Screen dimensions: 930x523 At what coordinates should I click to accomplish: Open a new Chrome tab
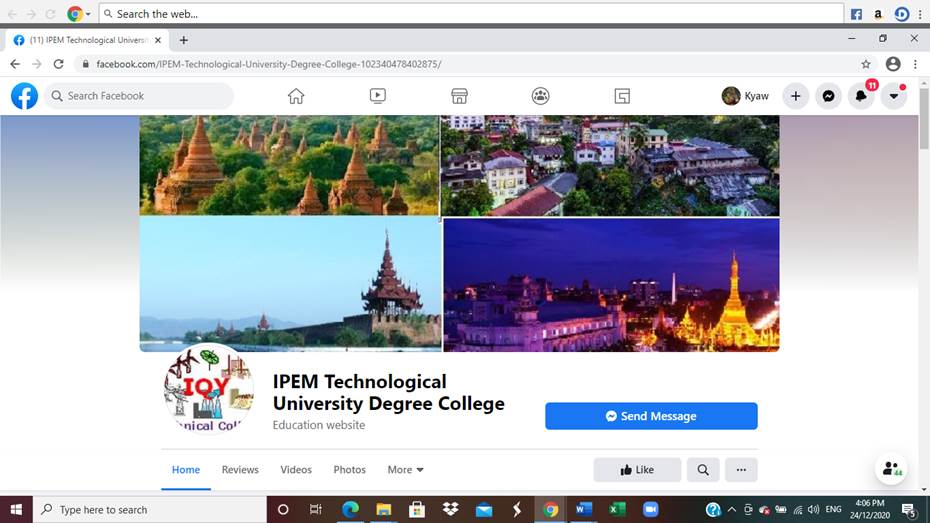click(x=184, y=40)
